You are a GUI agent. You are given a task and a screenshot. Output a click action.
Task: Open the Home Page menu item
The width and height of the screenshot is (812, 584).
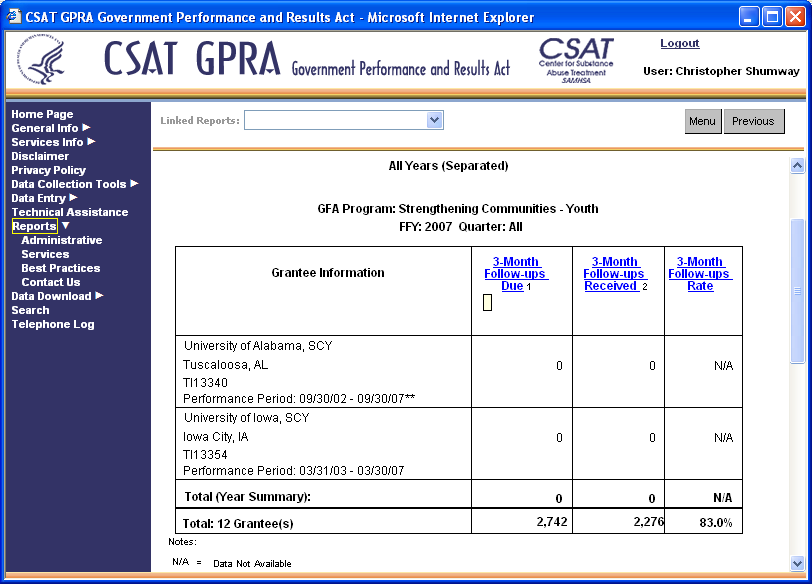(x=42, y=114)
